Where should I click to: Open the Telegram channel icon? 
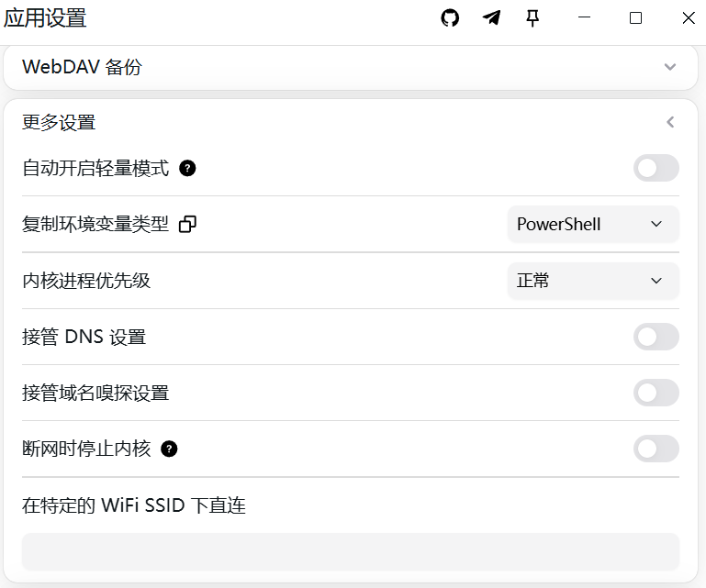[491, 18]
